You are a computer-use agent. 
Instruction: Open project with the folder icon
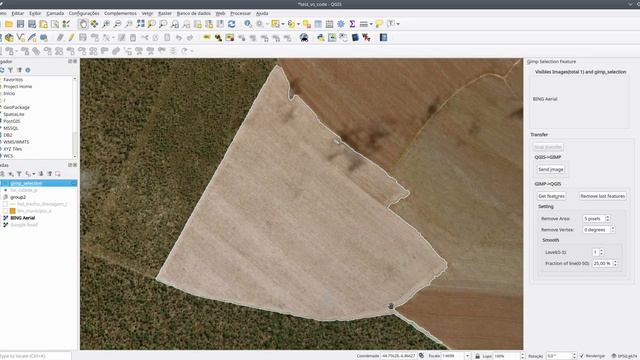click(9, 24)
